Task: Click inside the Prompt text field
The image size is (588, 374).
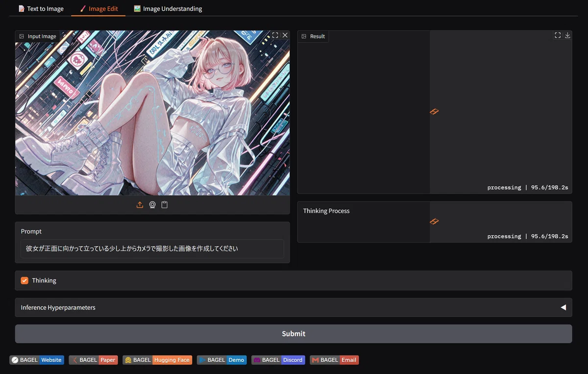Action: tap(152, 249)
